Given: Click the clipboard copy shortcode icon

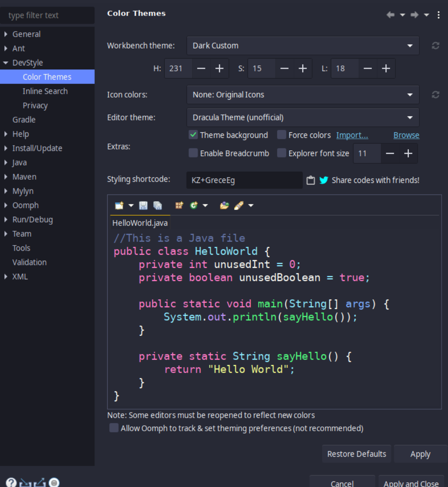Looking at the screenshot, I should (310, 180).
